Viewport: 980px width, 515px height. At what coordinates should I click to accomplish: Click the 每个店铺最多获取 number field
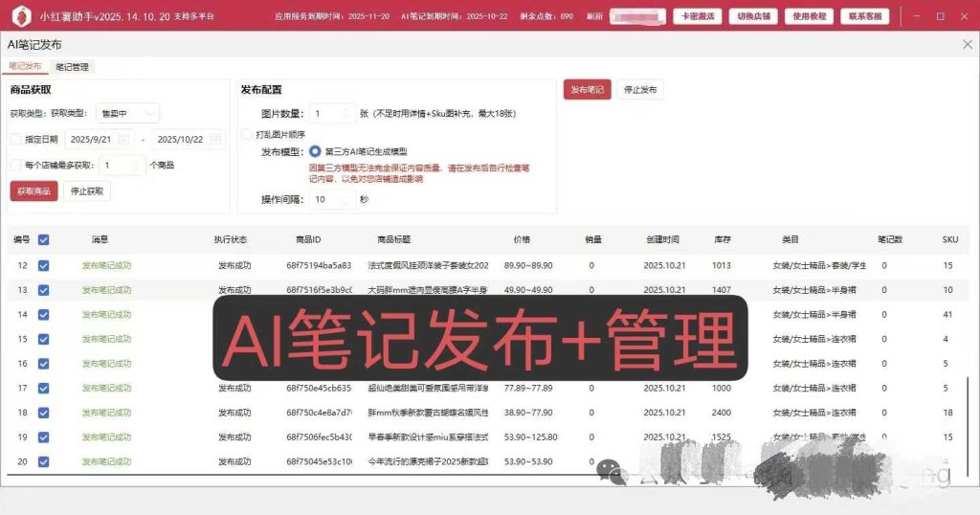[122, 165]
